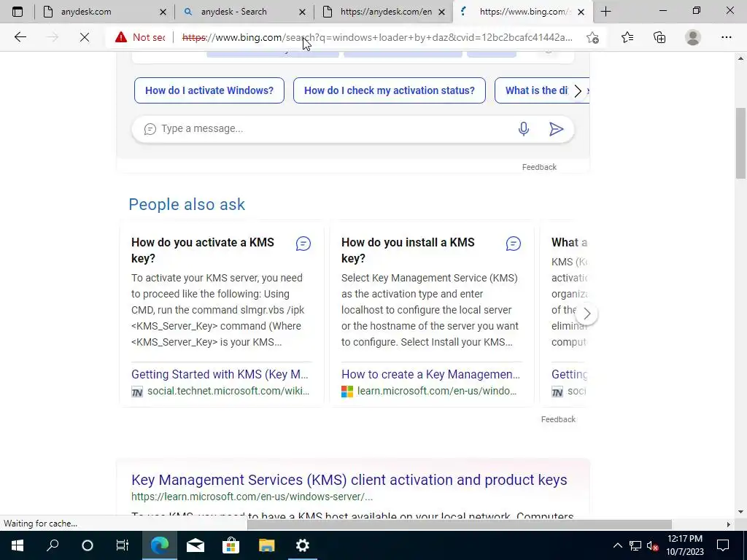747x560 pixels.
Task: Open Settings gear on taskbar
Action: [303, 545]
